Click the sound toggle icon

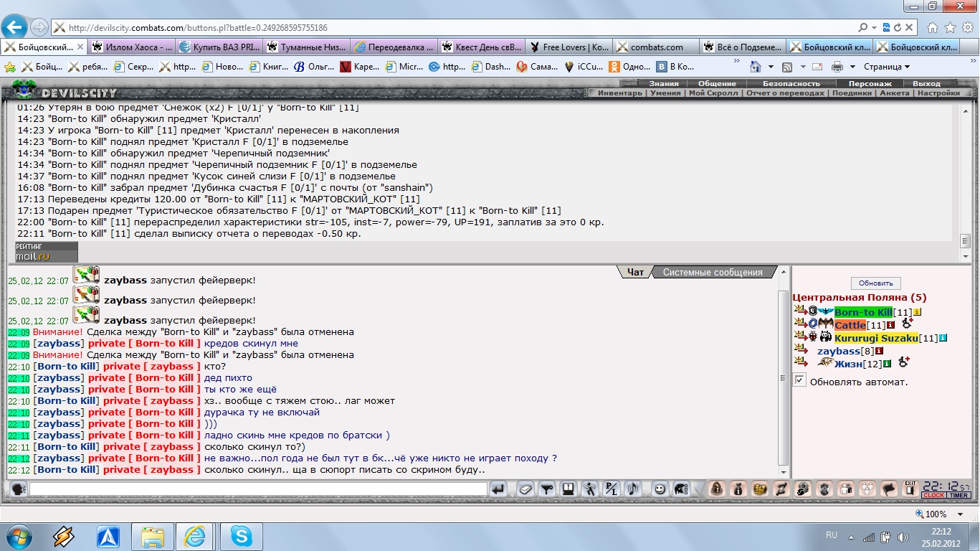coord(633,489)
